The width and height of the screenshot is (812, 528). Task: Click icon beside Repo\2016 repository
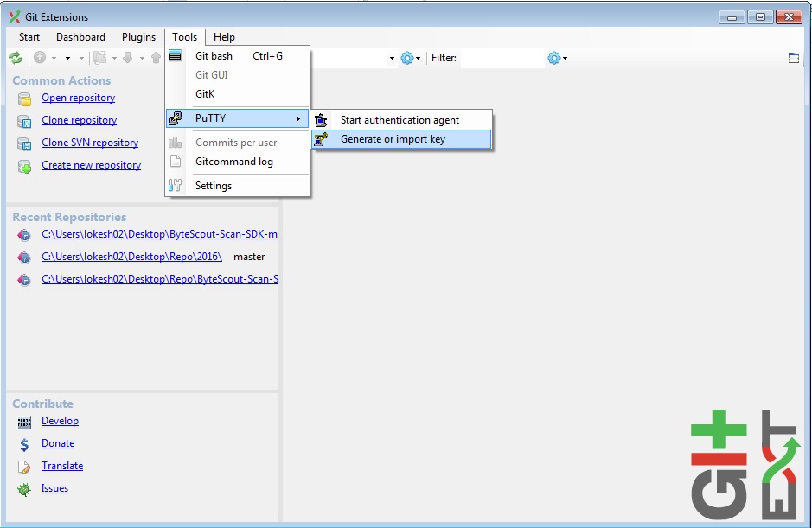[24, 258]
